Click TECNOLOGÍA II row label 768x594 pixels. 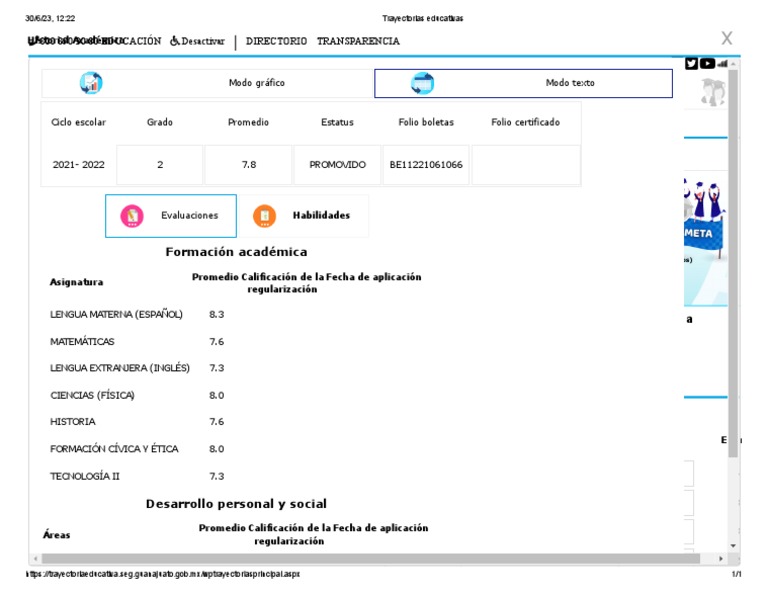click(85, 476)
